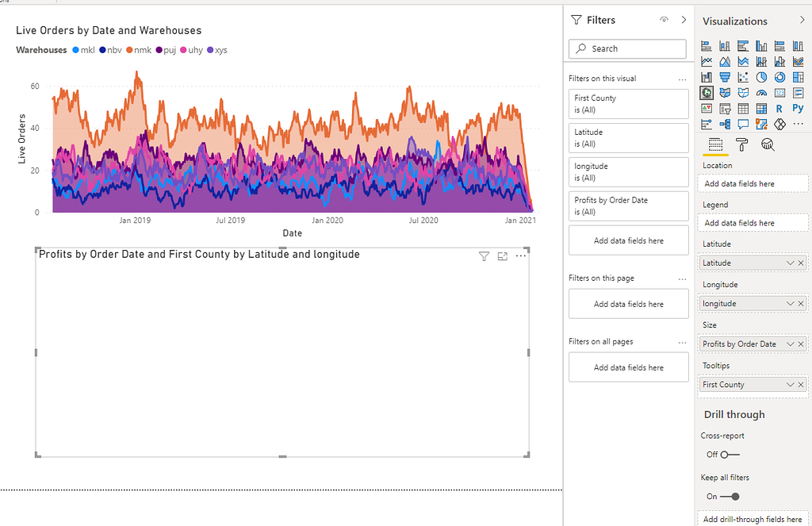812x526 pixels.
Task: Switch to the Format paintbrush tab
Action: click(x=742, y=145)
